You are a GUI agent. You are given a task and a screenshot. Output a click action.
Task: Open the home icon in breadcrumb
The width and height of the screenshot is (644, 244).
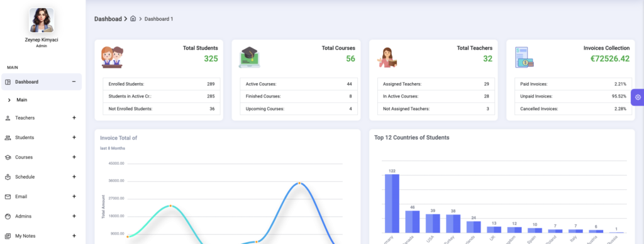click(x=133, y=19)
